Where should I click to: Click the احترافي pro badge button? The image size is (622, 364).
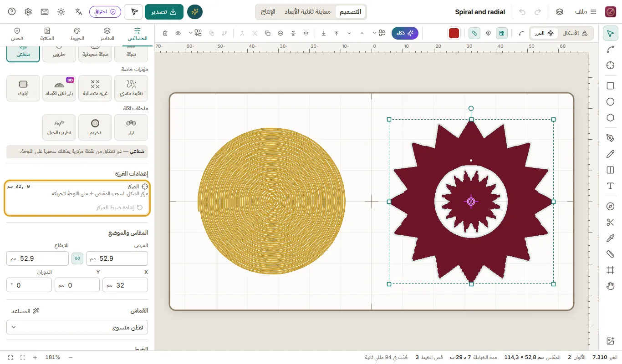[x=105, y=12]
